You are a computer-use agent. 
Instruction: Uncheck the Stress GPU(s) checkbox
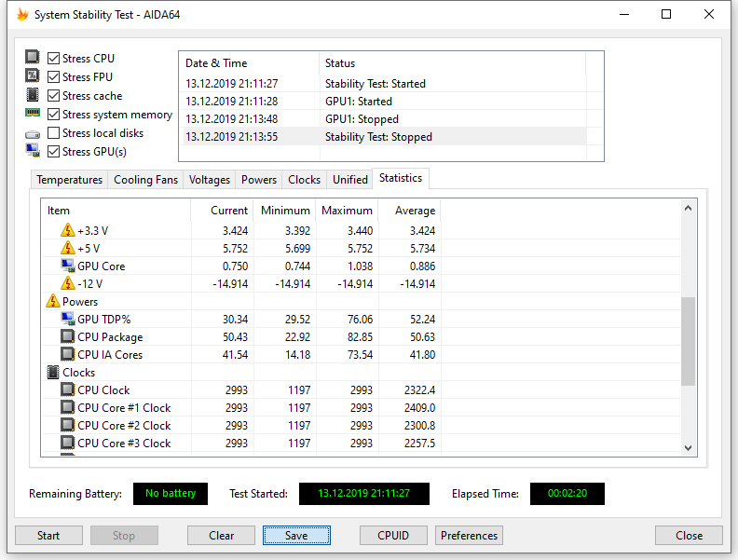coord(54,152)
